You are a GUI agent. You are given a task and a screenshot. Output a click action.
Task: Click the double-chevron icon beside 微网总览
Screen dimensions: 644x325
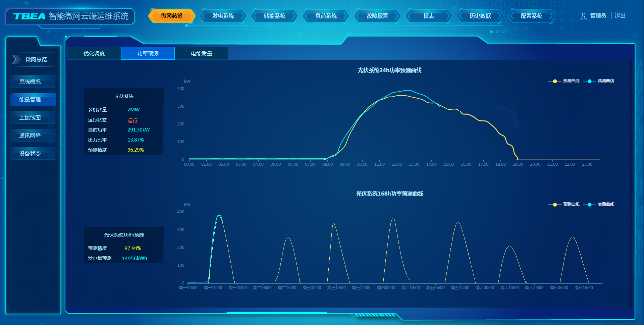point(16,59)
